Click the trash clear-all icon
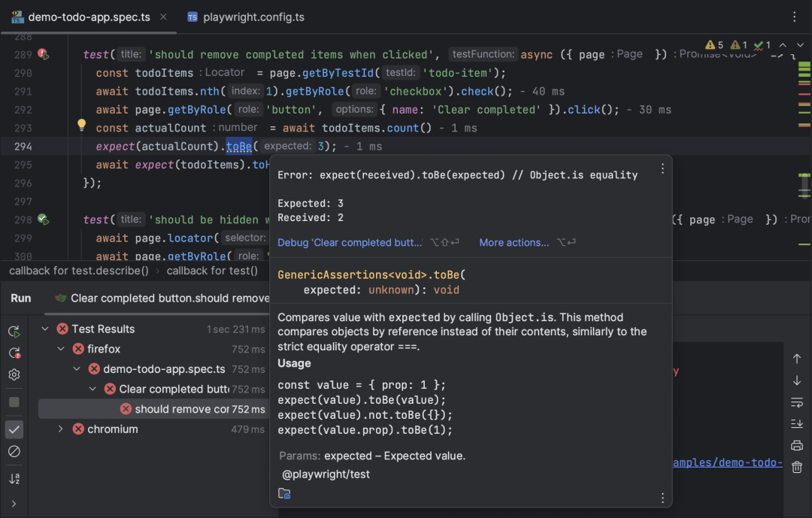Image resolution: width=812 pixels, height=518 pixels. [797, 467]
